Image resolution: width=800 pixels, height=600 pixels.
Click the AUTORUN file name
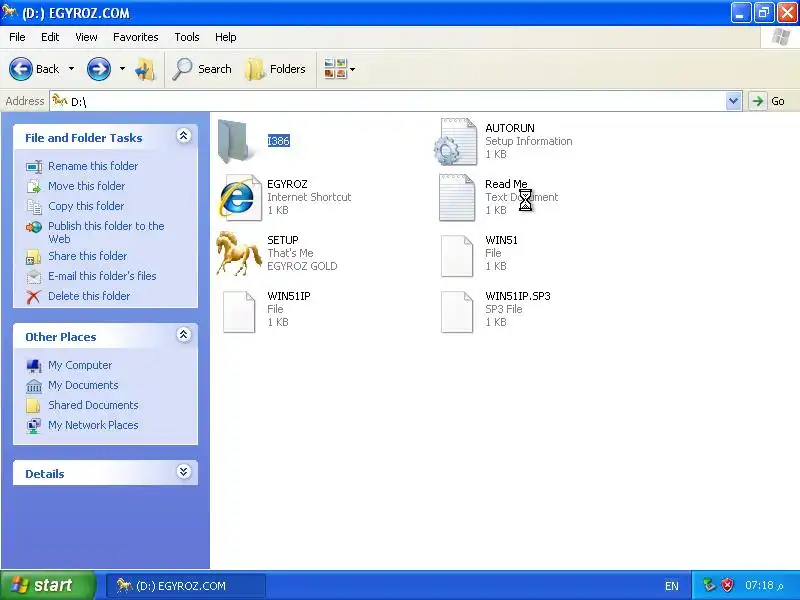click(510, 128)
